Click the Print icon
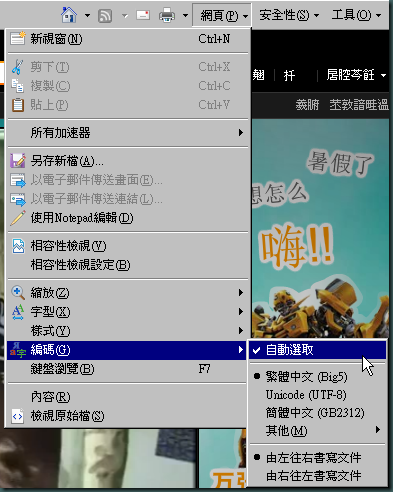 click(x=167, y=15)
